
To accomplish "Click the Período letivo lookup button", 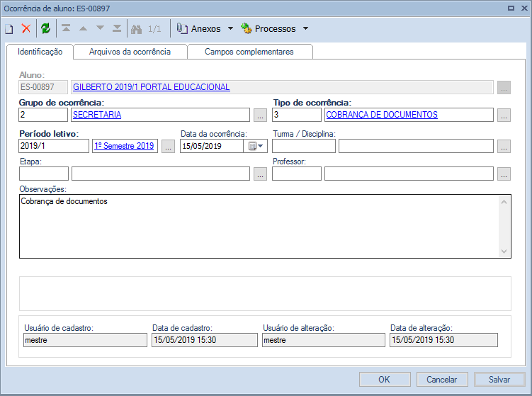I will pyautogui.click(x=168, y=146).
